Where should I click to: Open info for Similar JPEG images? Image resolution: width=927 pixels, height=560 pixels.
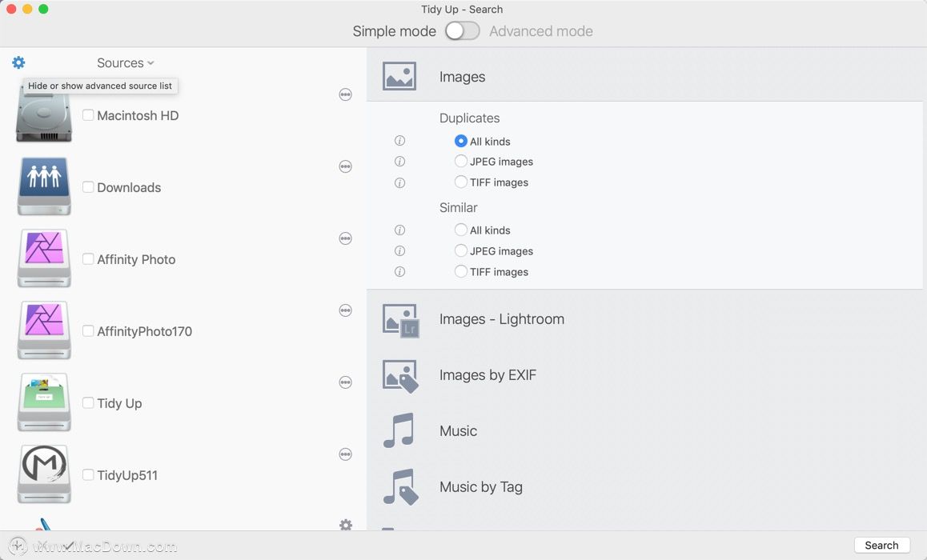click(x=399, y=251)
